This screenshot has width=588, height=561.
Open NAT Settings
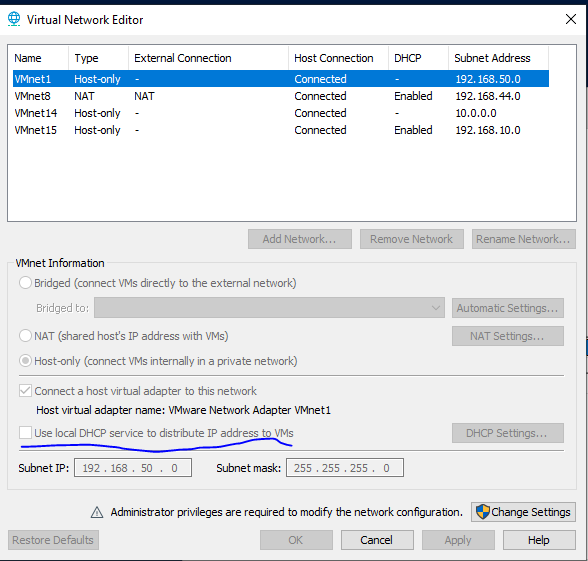click(508, 336)
